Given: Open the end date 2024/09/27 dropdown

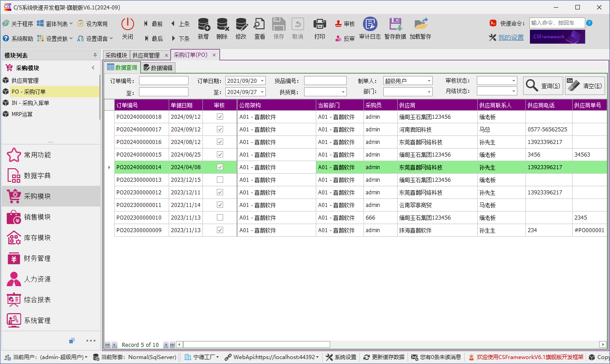Looking at the screenshot, I should [x=262, y=92].
